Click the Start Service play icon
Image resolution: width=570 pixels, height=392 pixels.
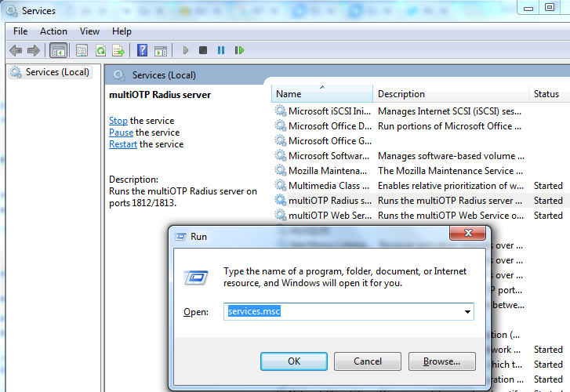click(x=185, y=50)
